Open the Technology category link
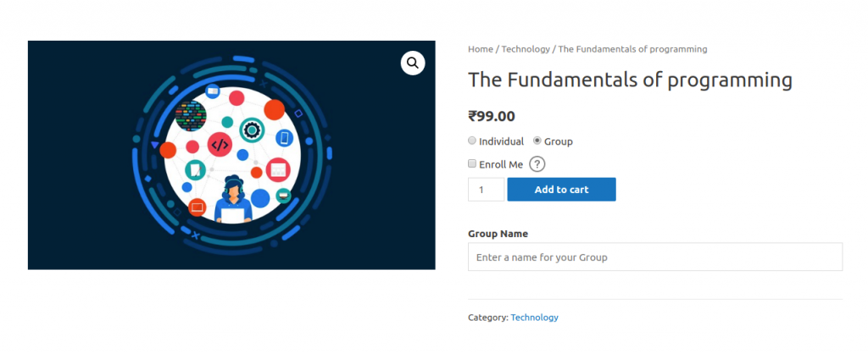Screen dimensions: 868x353 click(x=534, y=317)
